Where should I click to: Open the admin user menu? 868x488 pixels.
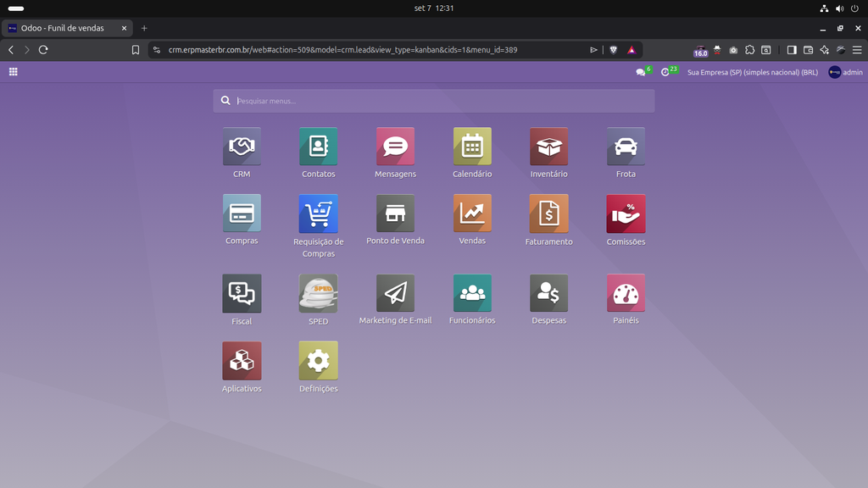click(845, 72)
